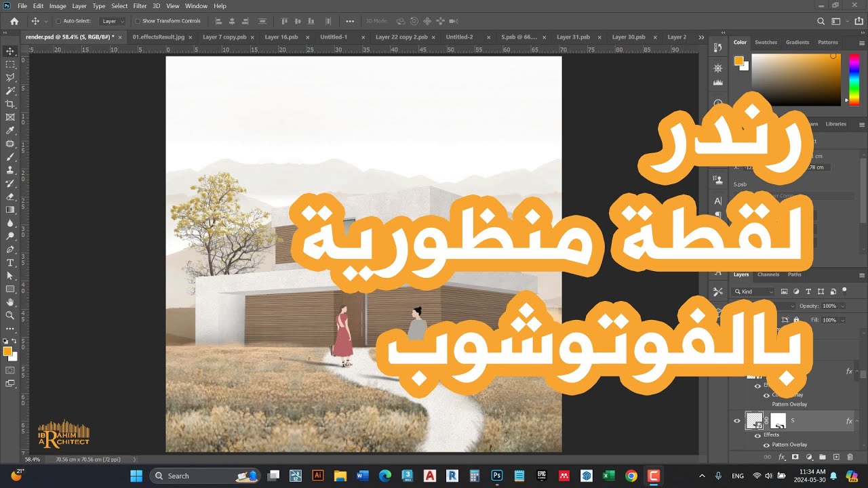Viewport: 868px width, 488px height.
Task: Toggle Effects visibility under layer S
Action: click(x=757, y=435)
